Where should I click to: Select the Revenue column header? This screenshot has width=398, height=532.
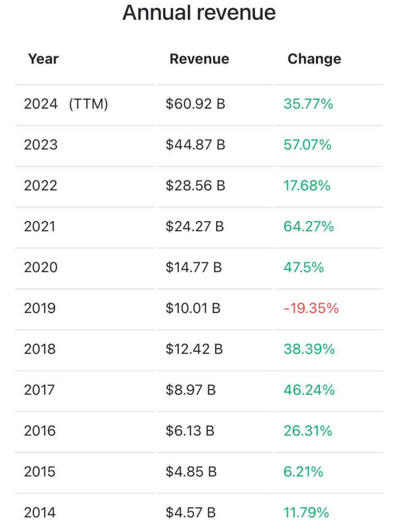click(x=199, y=59)
